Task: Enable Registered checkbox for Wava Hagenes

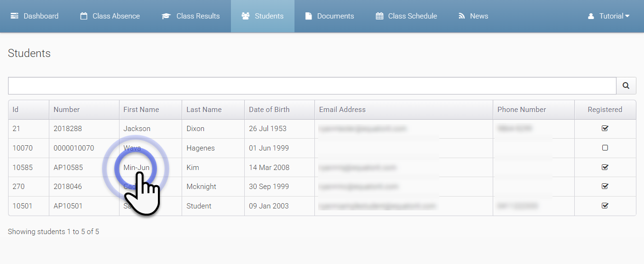Action: pos(605,148)
